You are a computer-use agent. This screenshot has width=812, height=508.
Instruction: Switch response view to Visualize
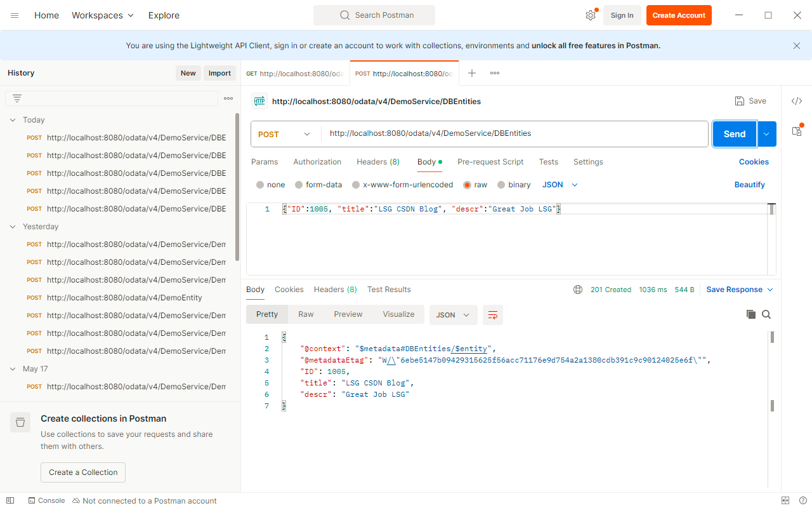pyautogui.click(x=398, y=315)
